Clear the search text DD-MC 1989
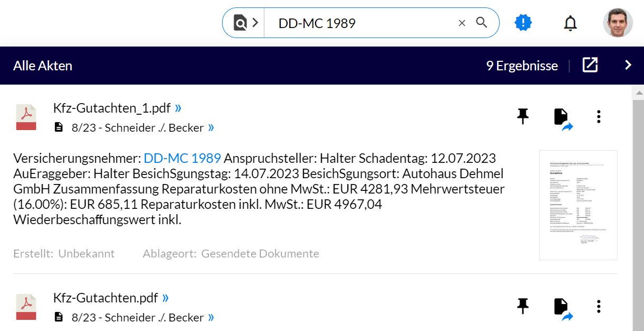The image size is (644, 331). point(462,23)
